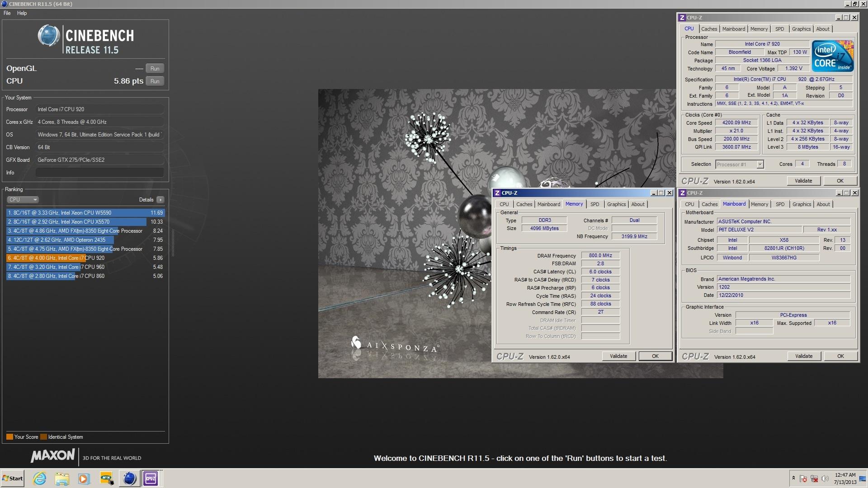This screenshot has height=488, width=868.
Task: Launch Windows Media Player from the taskbar
Action: (84, 479)
